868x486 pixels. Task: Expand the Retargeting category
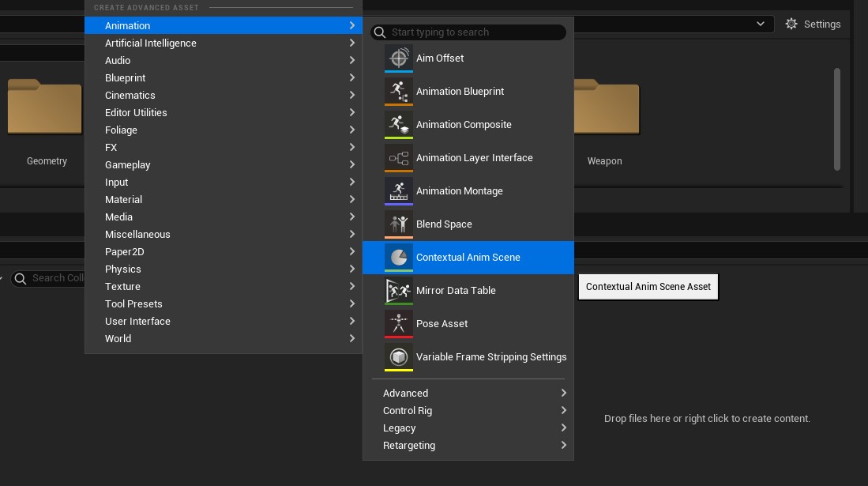(409, 445)
